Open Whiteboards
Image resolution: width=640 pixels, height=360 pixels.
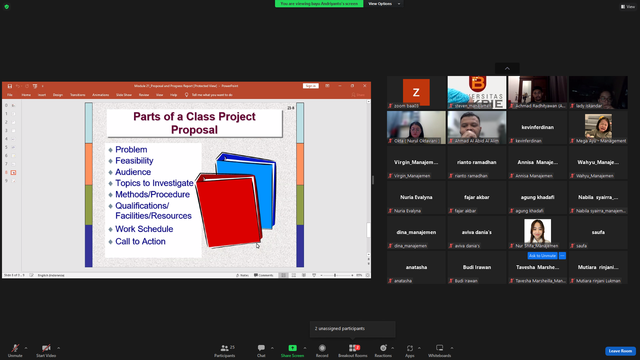(440, 350)
